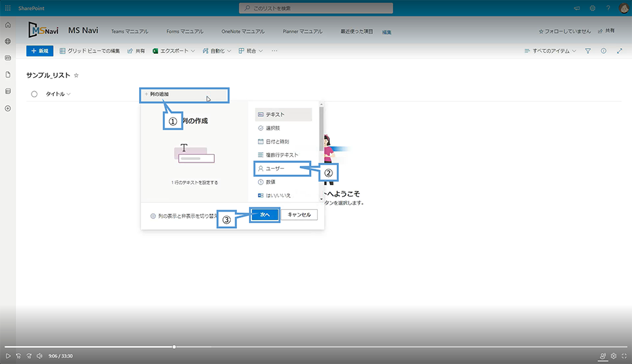Toggle the select-all items circle

tap(34, 94)
